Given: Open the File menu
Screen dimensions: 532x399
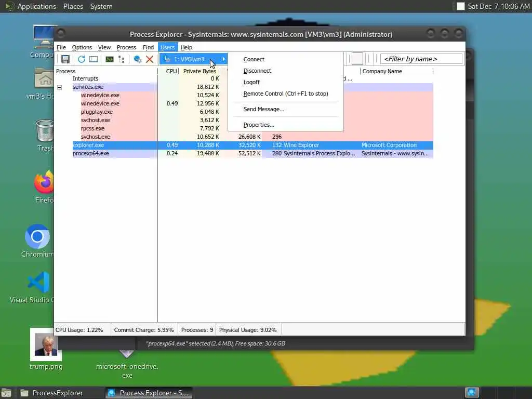Looking at the screenshot, I should tap(61, 47).
